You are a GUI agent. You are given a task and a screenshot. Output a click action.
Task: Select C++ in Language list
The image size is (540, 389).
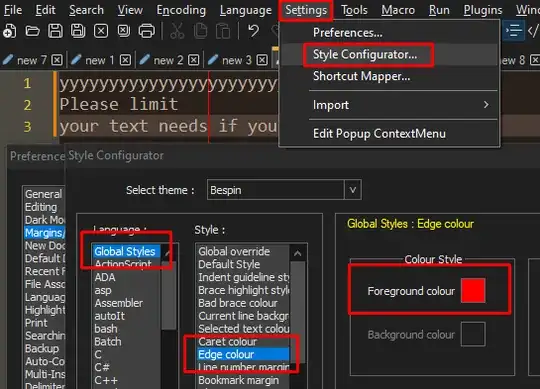[126, 380]
